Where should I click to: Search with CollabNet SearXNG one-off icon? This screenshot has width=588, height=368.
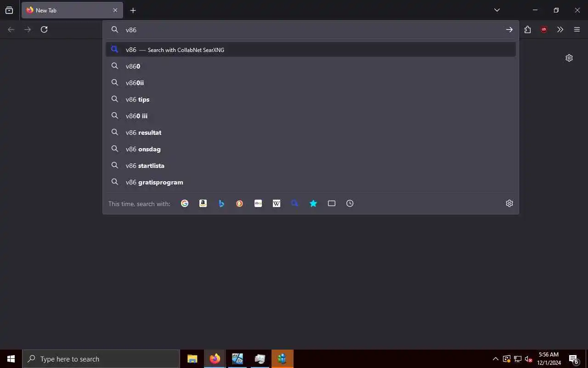click(295, 203)
